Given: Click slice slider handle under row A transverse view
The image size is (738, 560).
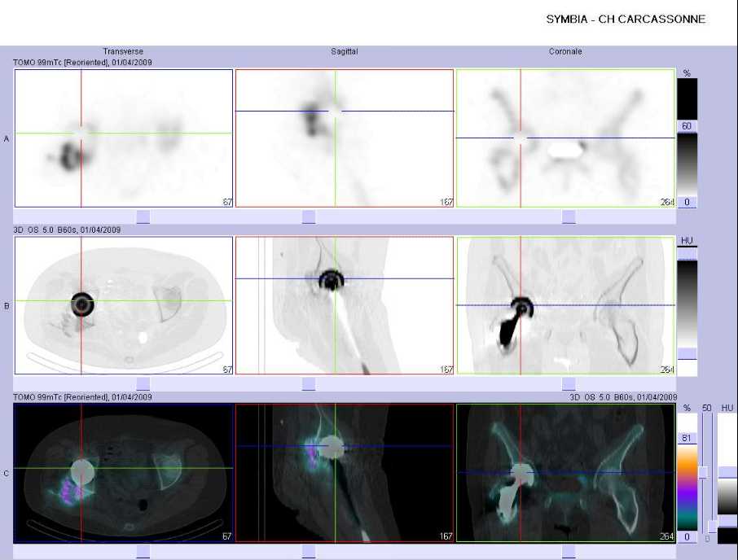Looking at the screenshot, I should (x=143, y=217).
